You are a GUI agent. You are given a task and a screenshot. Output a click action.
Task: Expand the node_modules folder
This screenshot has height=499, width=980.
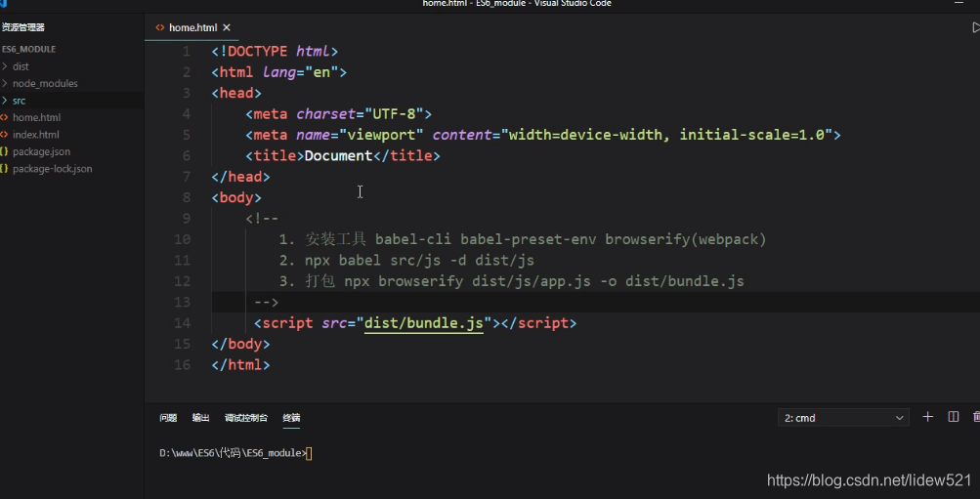tap(45, 83)
